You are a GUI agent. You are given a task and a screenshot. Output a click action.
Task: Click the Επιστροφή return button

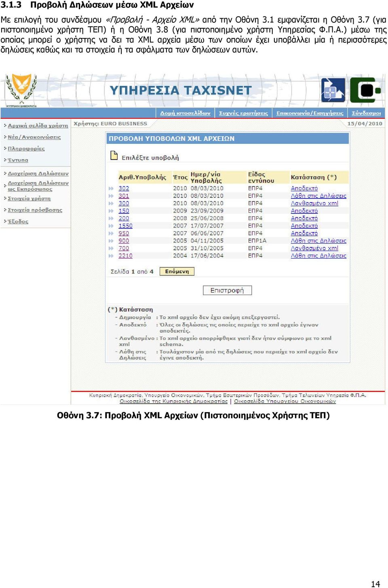pyautogui.click(x=227, y=291)
